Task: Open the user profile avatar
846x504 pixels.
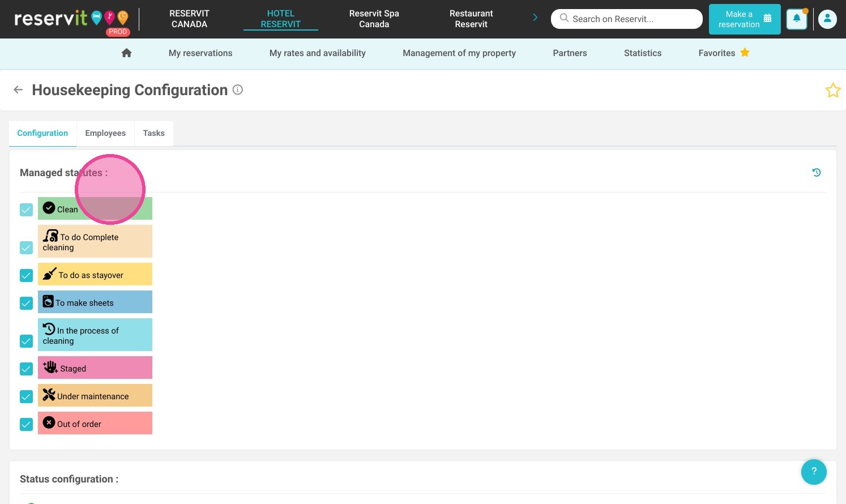Action: [x=827, y=19]
